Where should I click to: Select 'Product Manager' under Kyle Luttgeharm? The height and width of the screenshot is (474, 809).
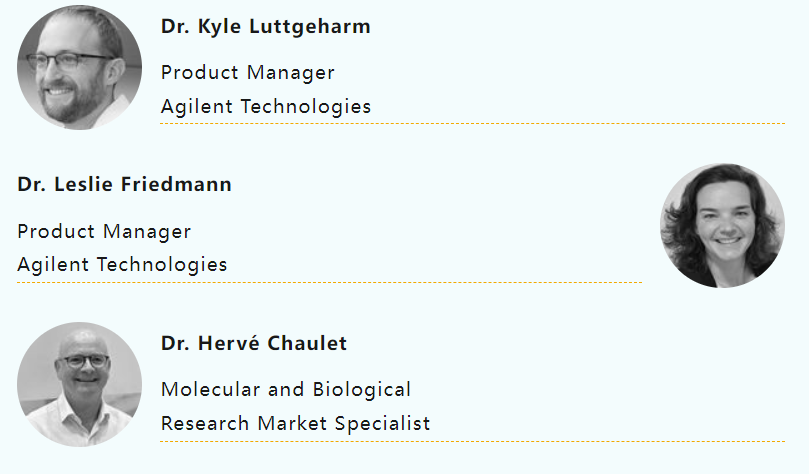coord(247,73)
